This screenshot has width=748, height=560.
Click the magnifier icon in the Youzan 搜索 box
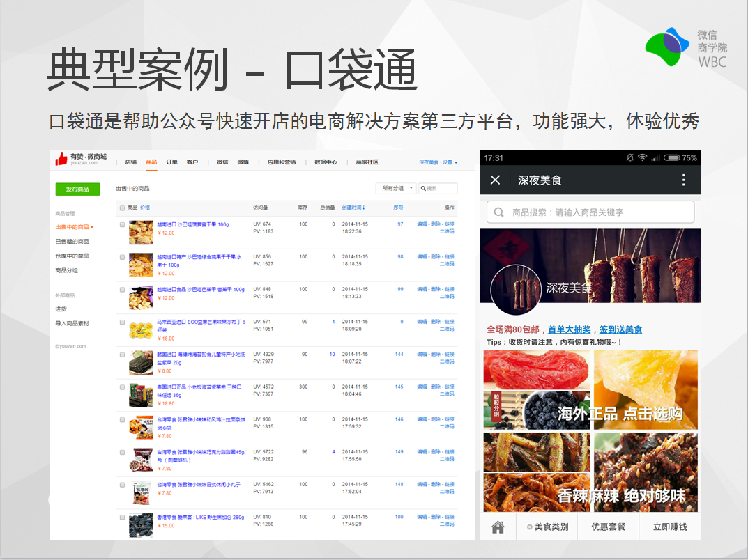click(x=423, y=189)
